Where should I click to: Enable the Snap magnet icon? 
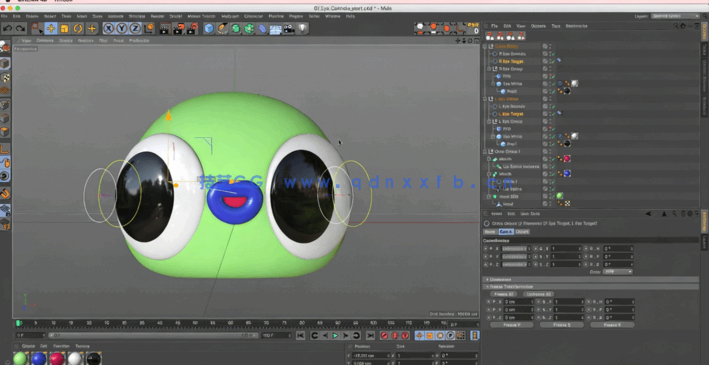click(5, 194)
